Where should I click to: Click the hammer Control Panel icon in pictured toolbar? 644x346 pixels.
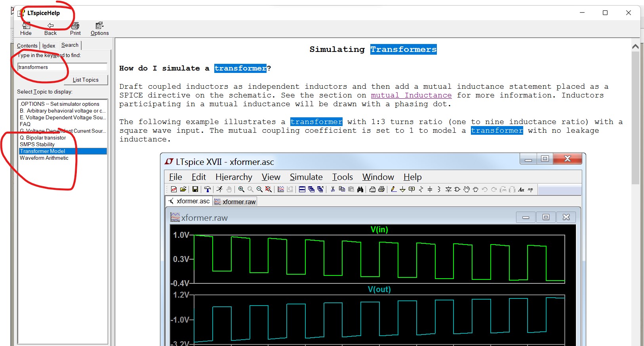[x=207, y=189]
